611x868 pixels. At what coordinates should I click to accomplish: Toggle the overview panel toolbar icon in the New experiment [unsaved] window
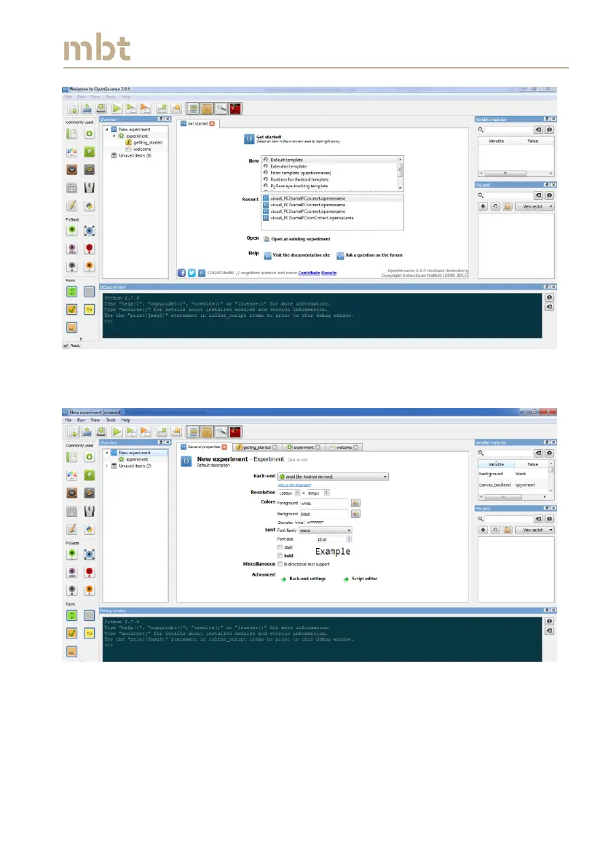coord(192,431)
